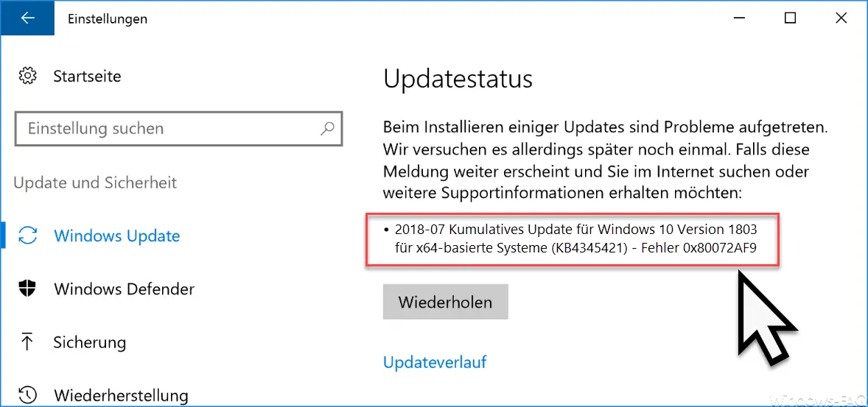Close the Einstellungen window
Screen dimensions: 868x407
pos(841,18)
